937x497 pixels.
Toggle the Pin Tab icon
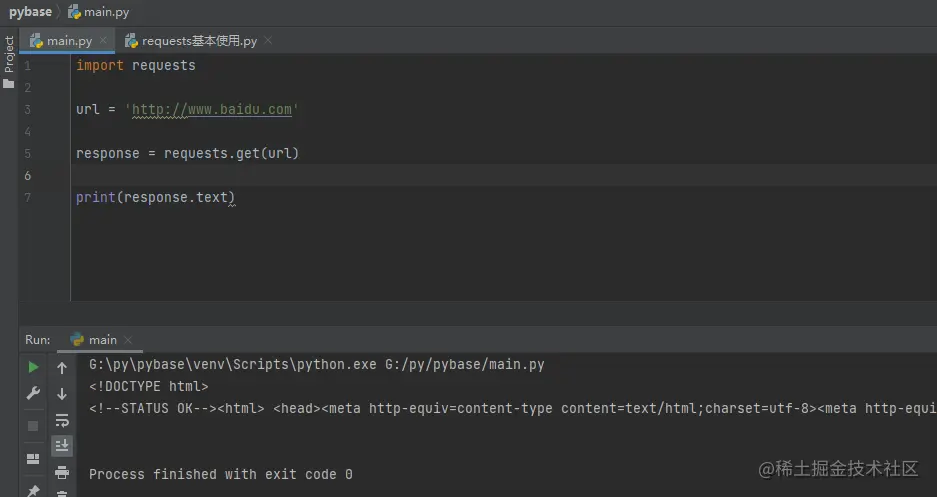click(x=33, y=491)
